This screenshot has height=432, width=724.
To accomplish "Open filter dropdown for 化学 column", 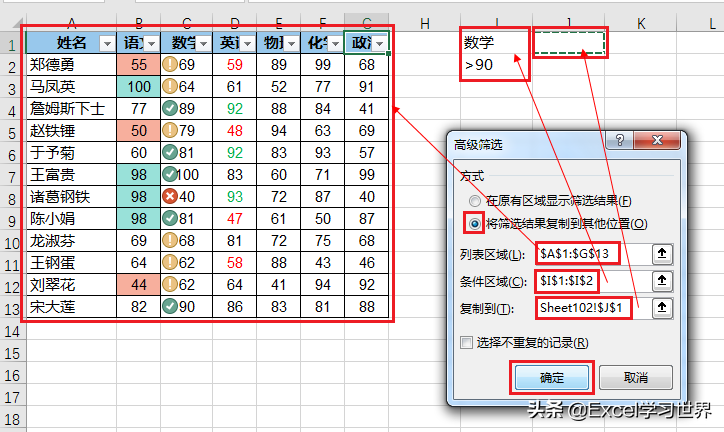I will [336, 44].
